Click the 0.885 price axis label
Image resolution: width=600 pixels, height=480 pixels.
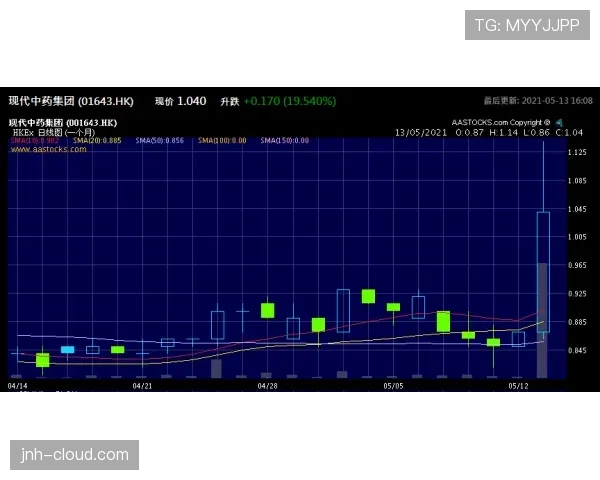click(577, 322)
